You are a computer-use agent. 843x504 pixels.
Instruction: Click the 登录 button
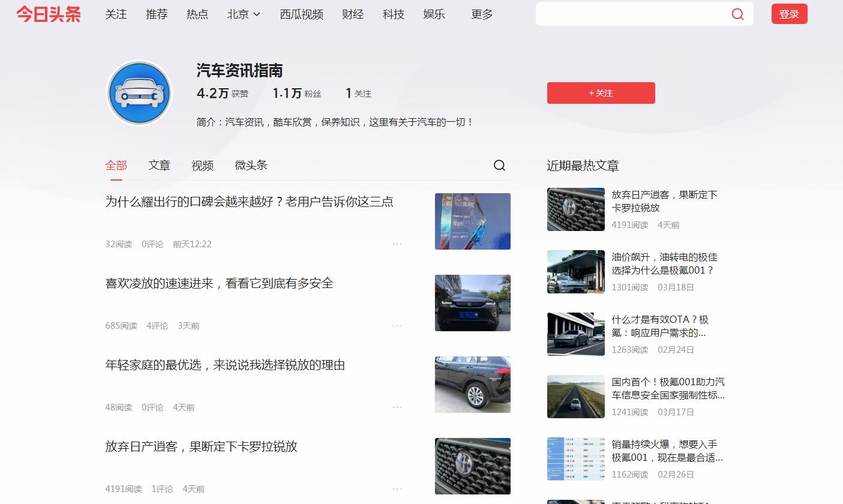coord(789,14)
